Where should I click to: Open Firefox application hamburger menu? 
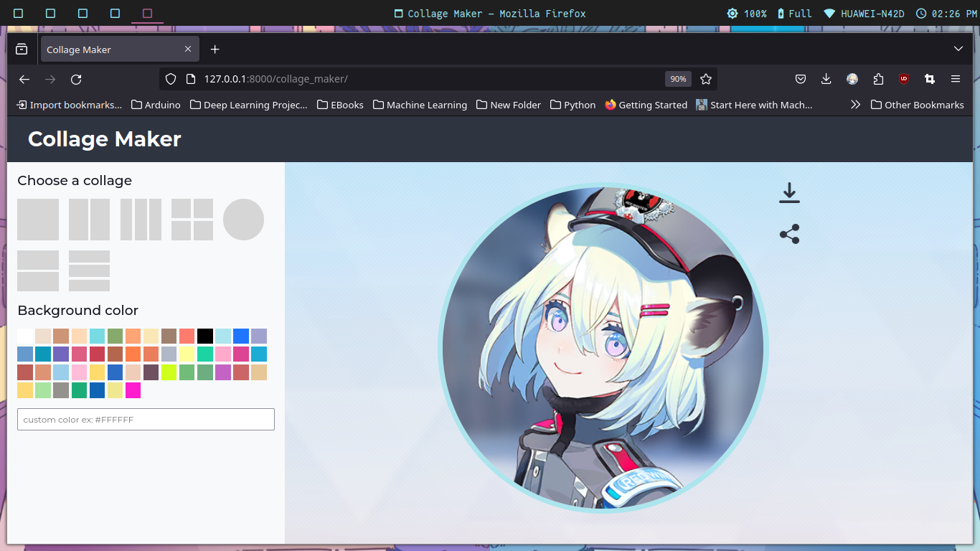(x=956, y=79)
